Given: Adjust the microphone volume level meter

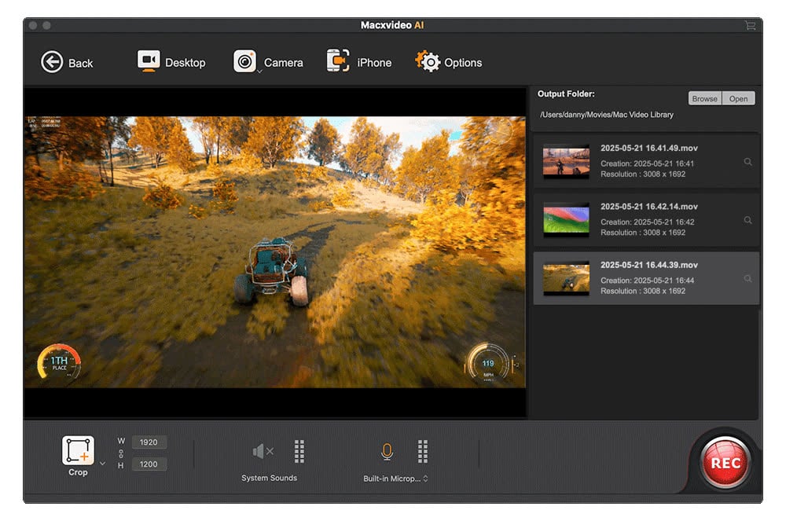Looking at the screenshot, I should pyautogui.click(x=423, y=451).
